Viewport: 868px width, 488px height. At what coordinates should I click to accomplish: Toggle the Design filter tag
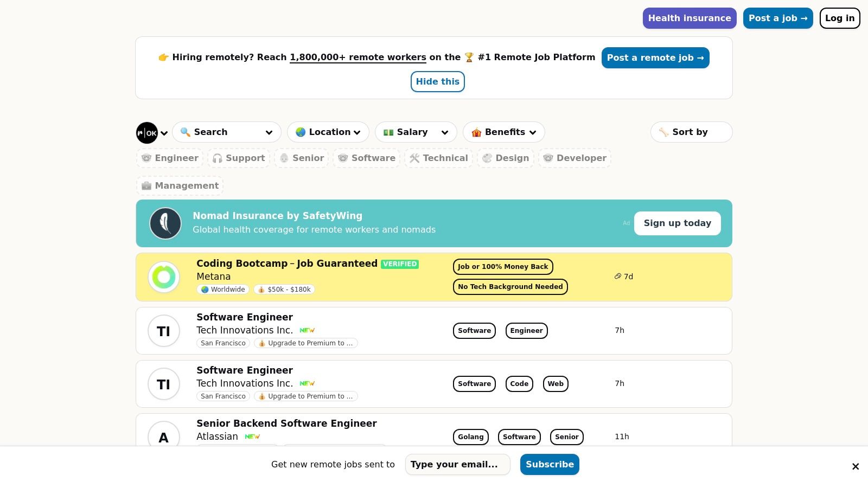click(x=506, y=158)
